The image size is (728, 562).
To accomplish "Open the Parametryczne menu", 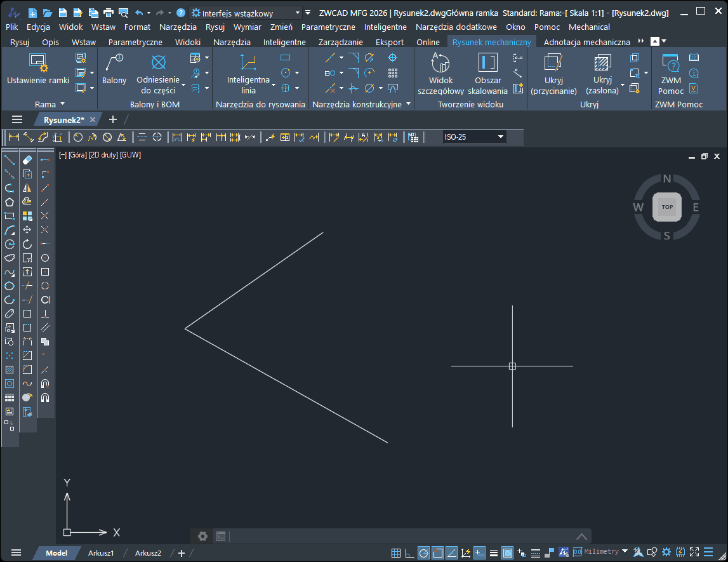I will point(328,27).
